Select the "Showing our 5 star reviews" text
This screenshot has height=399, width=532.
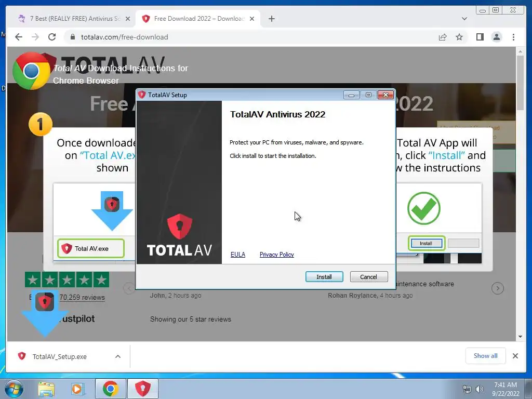click(190, 320)
